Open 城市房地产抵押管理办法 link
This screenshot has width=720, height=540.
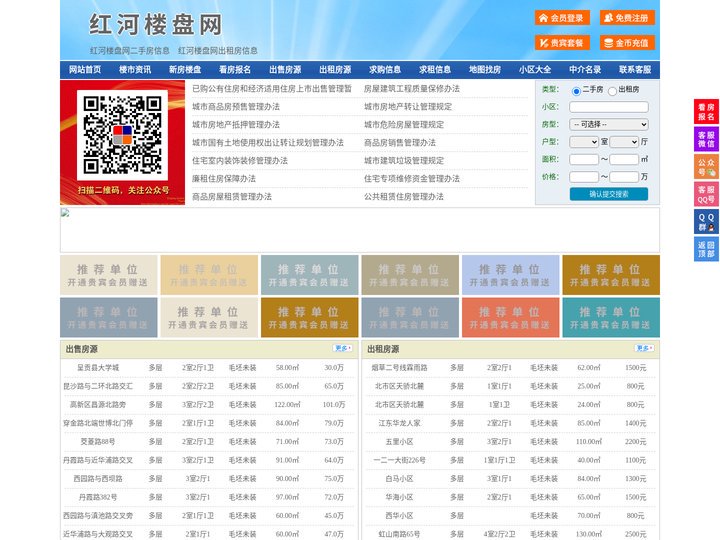[x=236, y=124]
